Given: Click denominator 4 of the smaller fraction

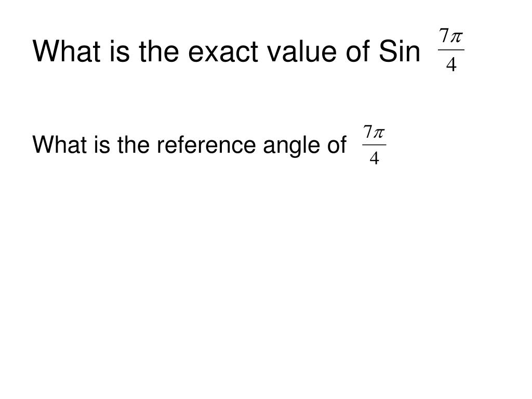Looking at the screenshot, I should point(374,158).
